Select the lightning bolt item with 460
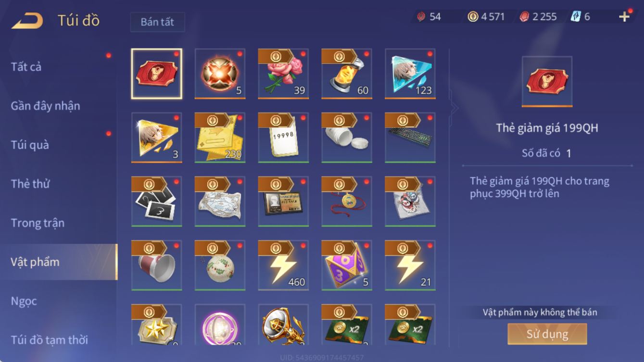The height and width of the screenshot is (362, 644). pos(283,265)
